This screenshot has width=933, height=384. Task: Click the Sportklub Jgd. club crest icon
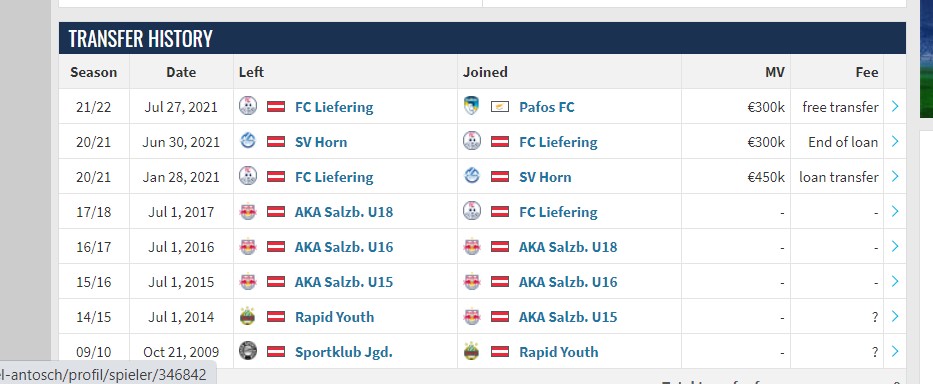click(248, 352)
